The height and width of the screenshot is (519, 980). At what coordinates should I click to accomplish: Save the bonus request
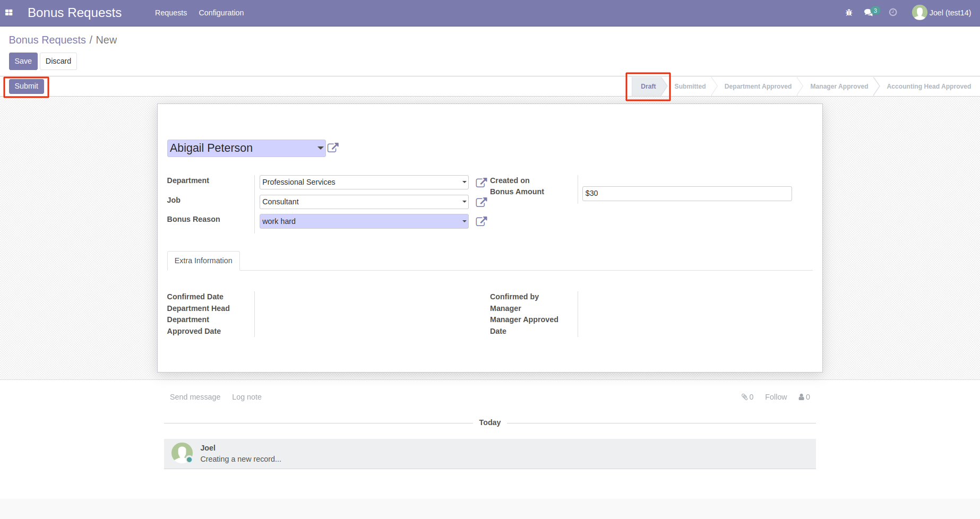click(23, 61)
